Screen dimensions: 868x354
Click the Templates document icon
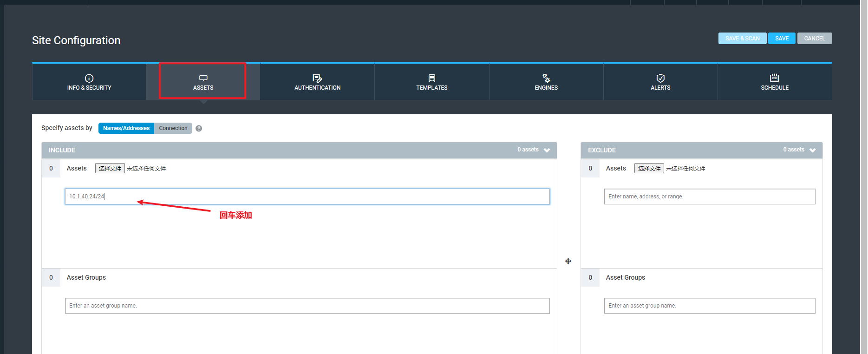(432, 78)
